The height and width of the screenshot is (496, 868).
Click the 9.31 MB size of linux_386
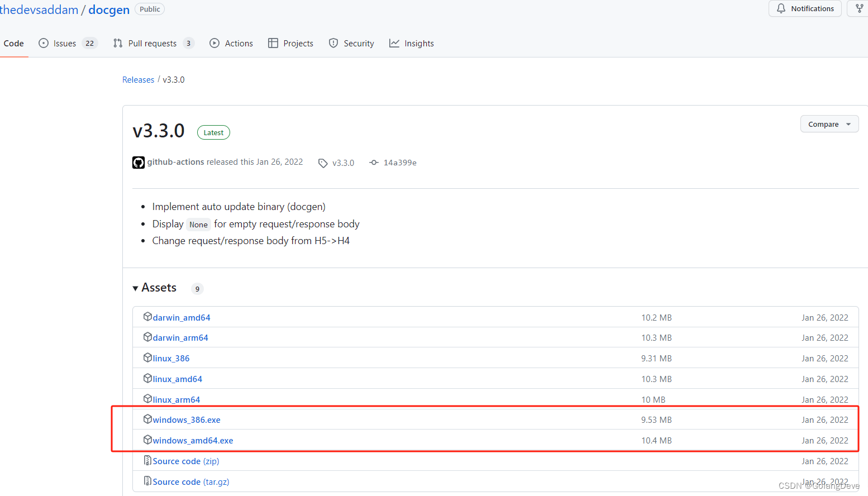click(656, 359)
